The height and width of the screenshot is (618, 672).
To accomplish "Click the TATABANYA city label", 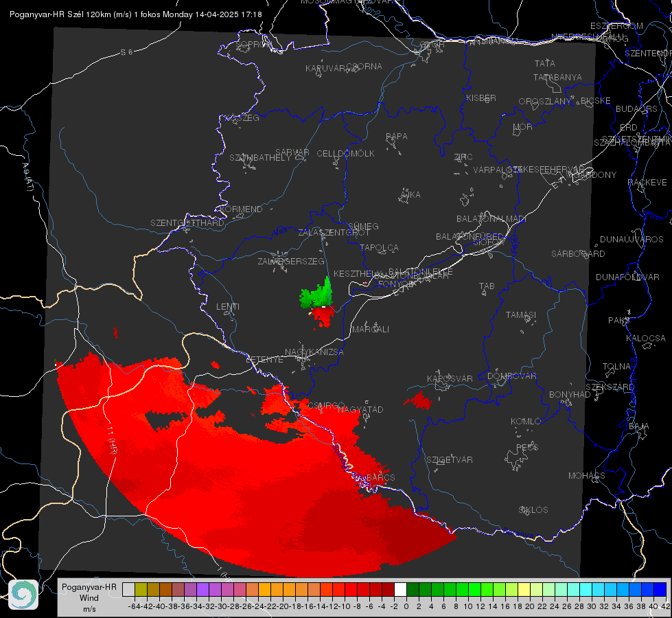I will (557, 77).
